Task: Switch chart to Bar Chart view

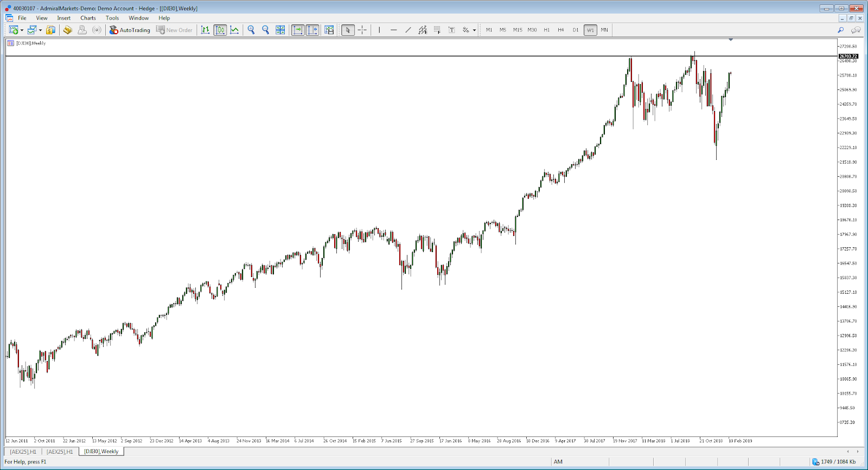Action: pos(205,30)
